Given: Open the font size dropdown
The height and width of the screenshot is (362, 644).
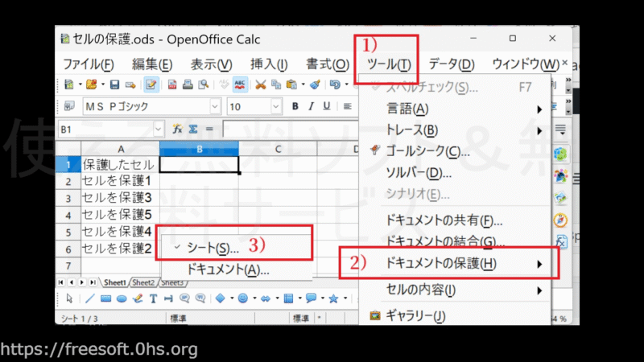Looking at the screenshot, I should click(254, 106).
